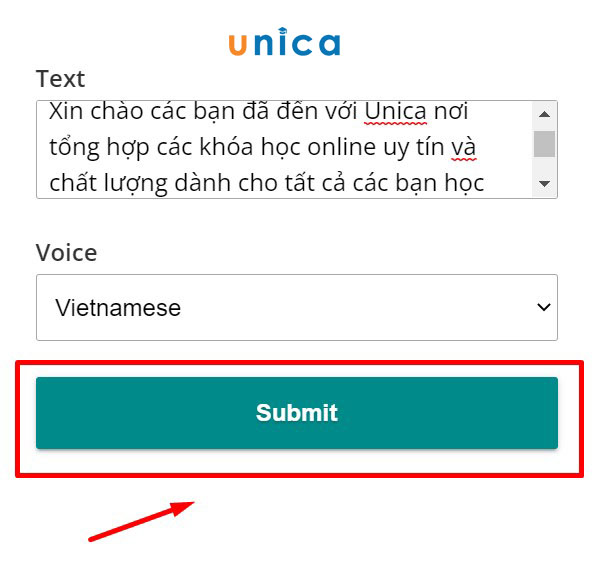Image resolution: width=596 pixels, height=568 pixels.
Task: Click the text box scrollbar down arrow
Action: click(x=544, y=184)
